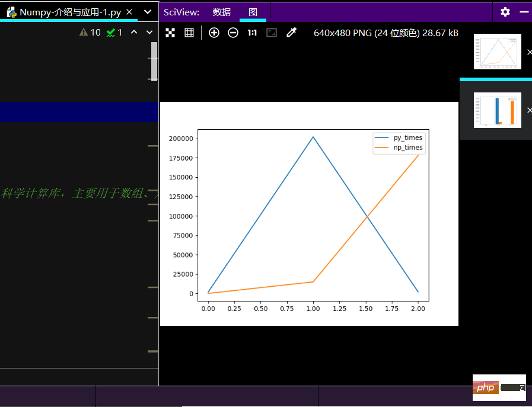This screenshot has height=407, width=532.
Task: Switch to the 图 tab
Action: tap(253, 12)
